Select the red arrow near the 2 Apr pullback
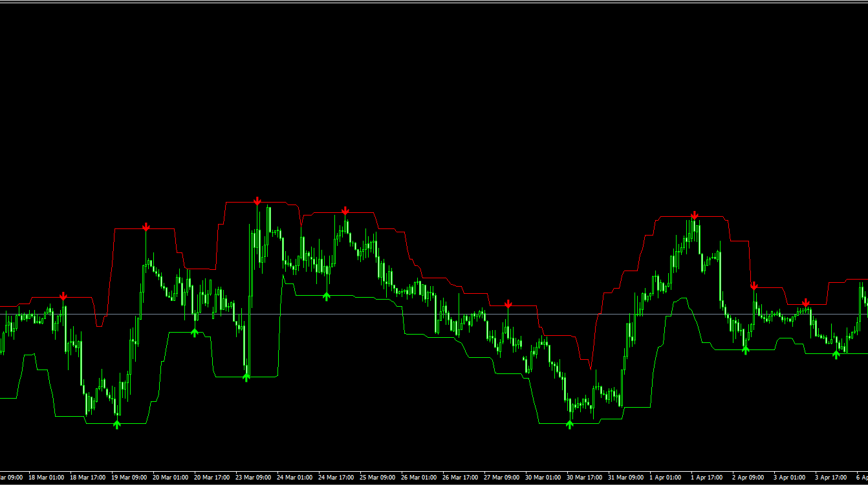The width and height of the screenshot is (868, 486). [x=754, y=285]
